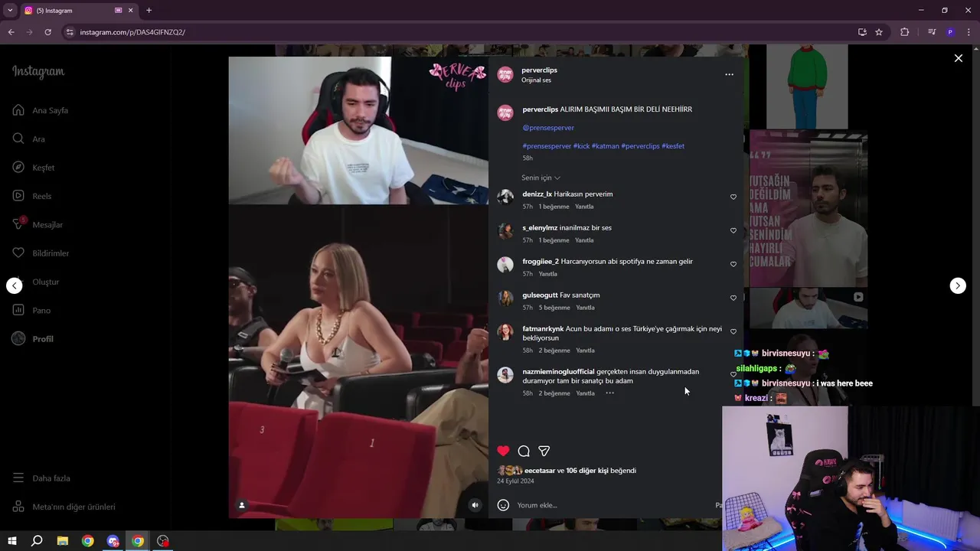View 5 beğenme likes on gulseogutt's comment

554,308
